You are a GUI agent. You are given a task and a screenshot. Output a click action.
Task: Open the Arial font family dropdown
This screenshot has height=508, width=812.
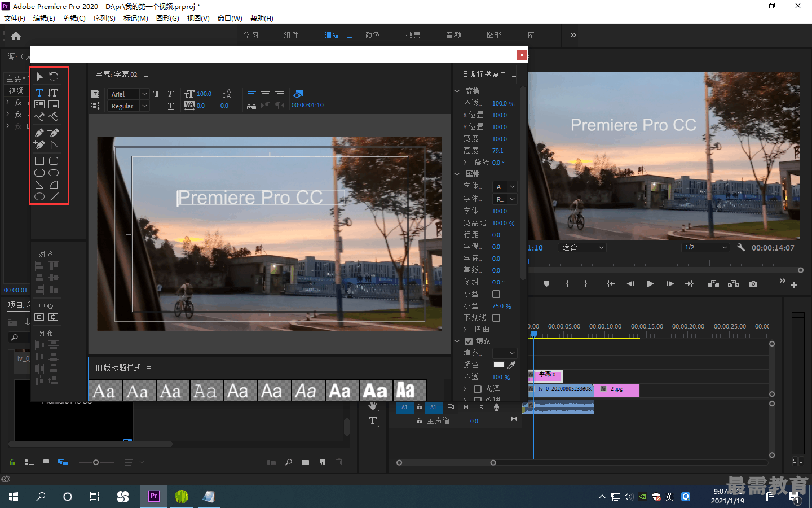129,94
